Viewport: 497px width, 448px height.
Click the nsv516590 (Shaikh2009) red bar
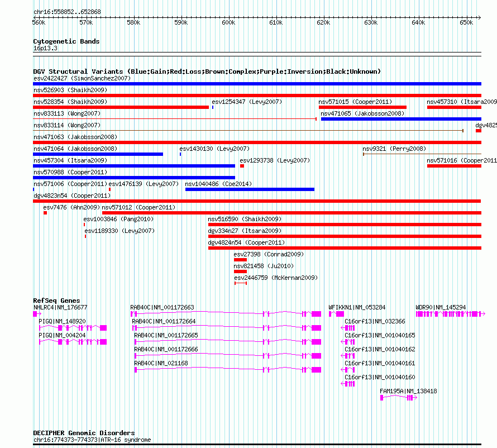(x=345, y=225)
